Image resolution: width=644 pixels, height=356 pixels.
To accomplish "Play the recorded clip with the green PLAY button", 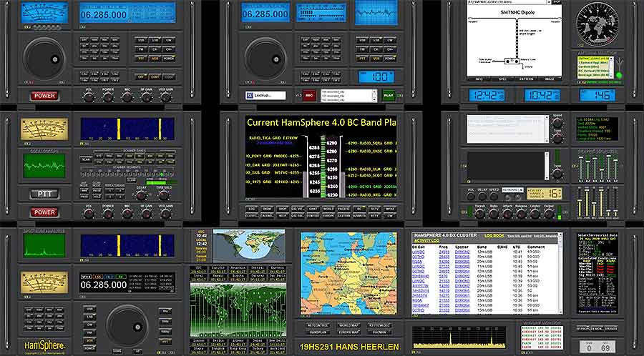I will click(x=389, y=96).
